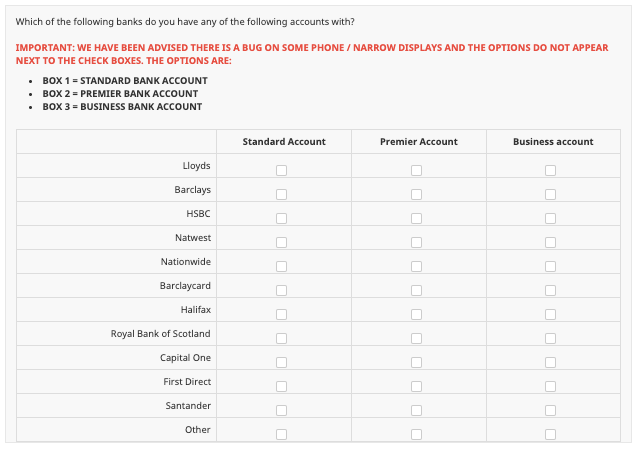
Task: Select Capital One Business account checkbox
Action: click(x=550, y=362)
